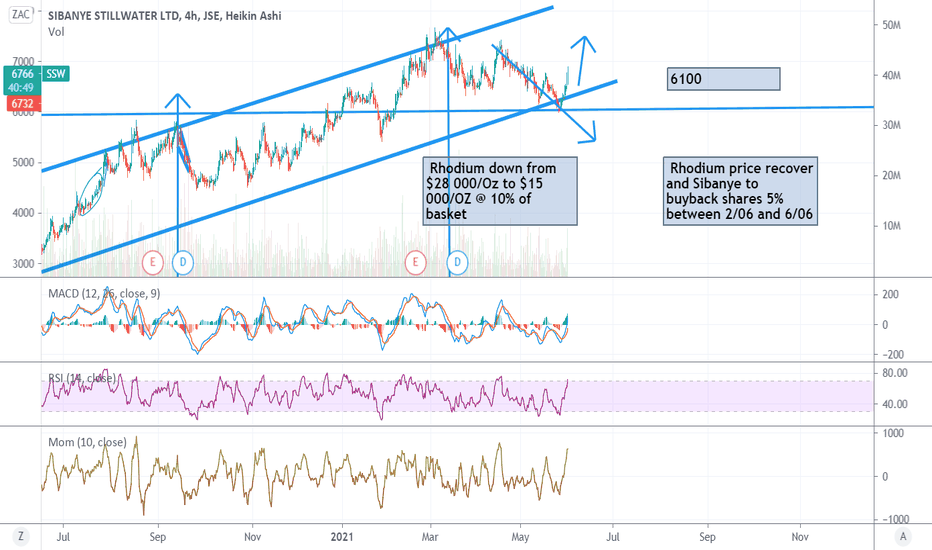Open the first E earnings marker near September
The width and height of the screenshot is (932, 550).
153,262
